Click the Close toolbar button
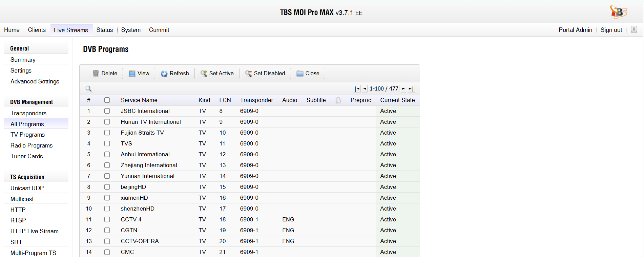The width and height of the screenshot is (644, 257). coord(308,74)
